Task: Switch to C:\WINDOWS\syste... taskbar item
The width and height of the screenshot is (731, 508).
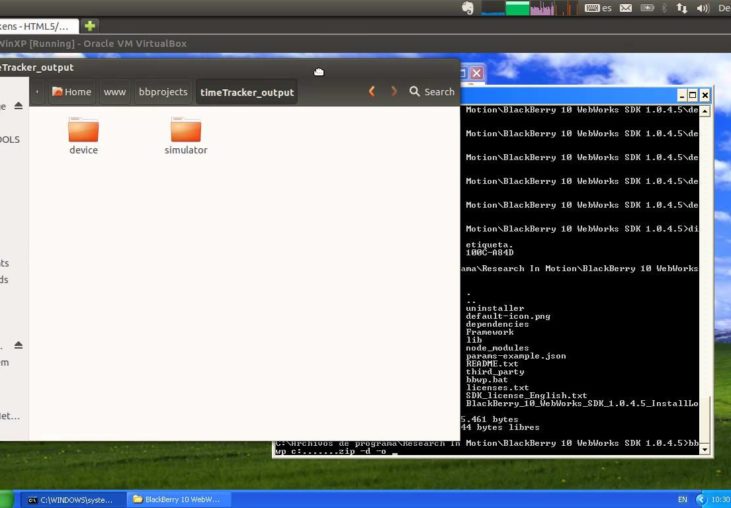Action: (69, 499)
